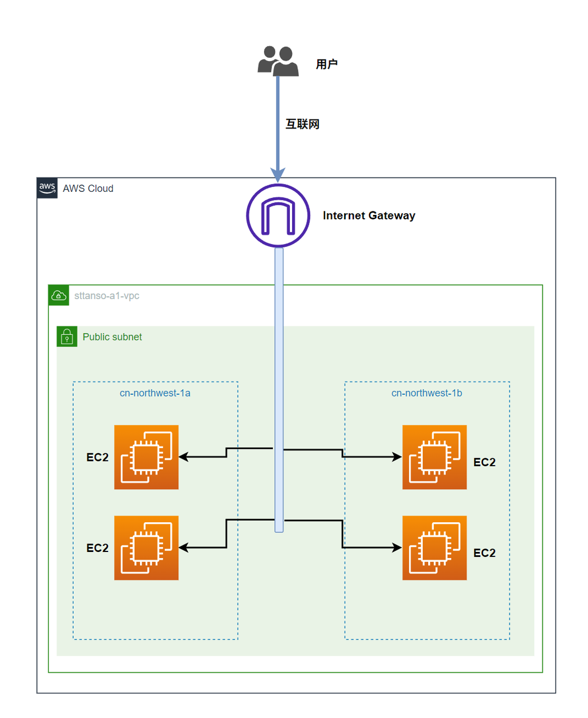Select bottom EC2 icon in cn-northwest-1a
Image resolution: width=588 pixels, height=718 pixels.
pyautogui.click(x=146, y=547)
